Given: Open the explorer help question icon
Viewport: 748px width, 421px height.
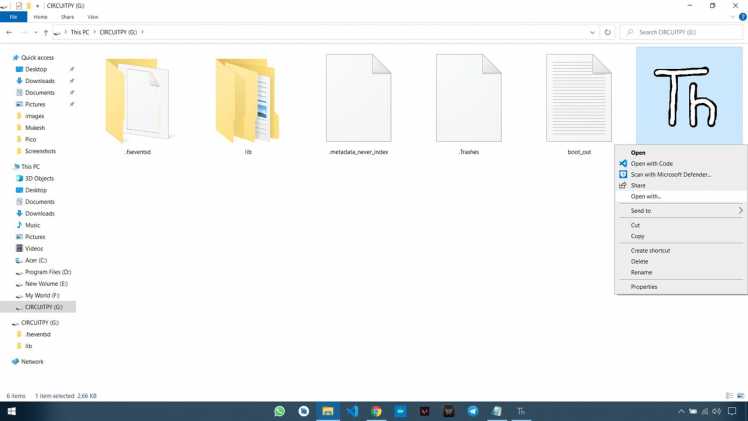Looking at the screenshot, I should (x=742, y=17).
